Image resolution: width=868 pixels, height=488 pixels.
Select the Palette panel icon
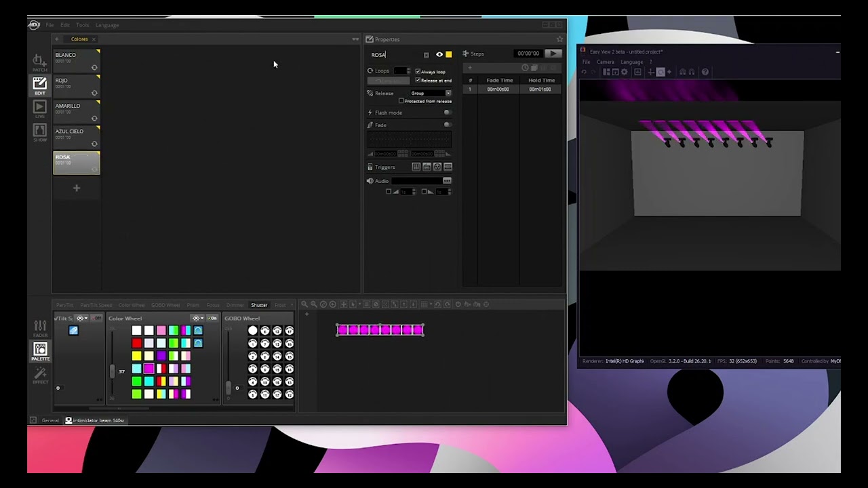(40, 352)
